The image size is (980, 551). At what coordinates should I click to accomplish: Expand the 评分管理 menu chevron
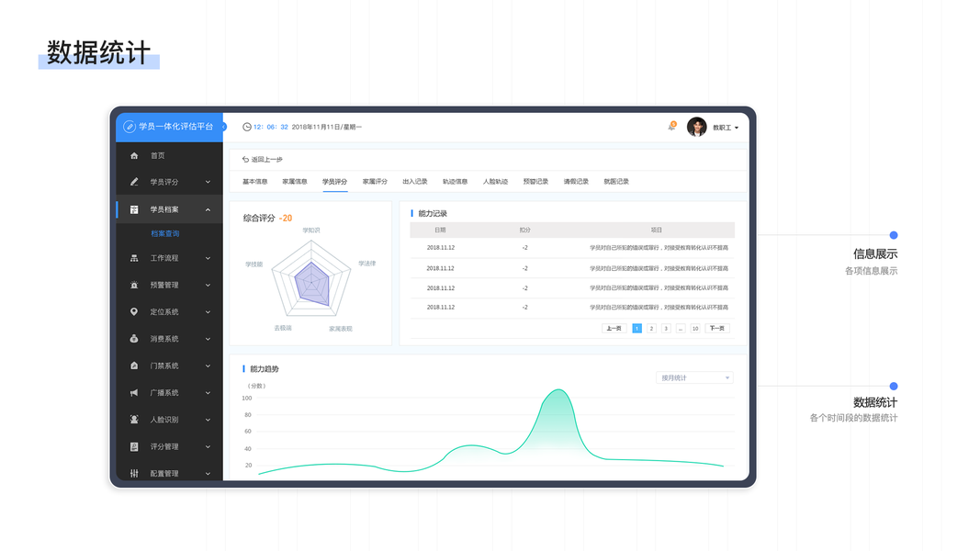pyautogui.click(x=208, y=446)
